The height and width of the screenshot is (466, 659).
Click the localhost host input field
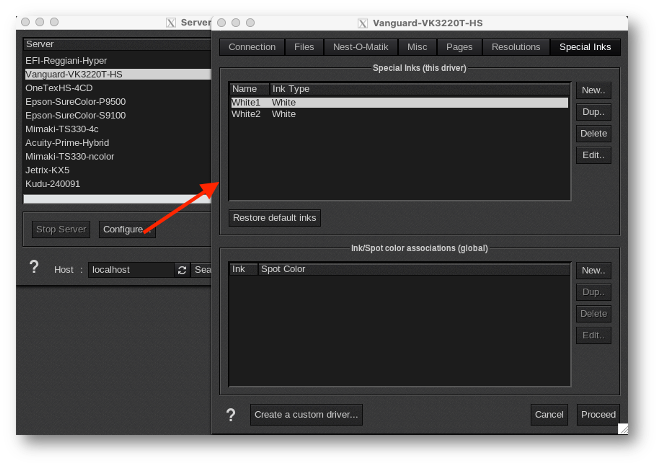click(132, 270)
